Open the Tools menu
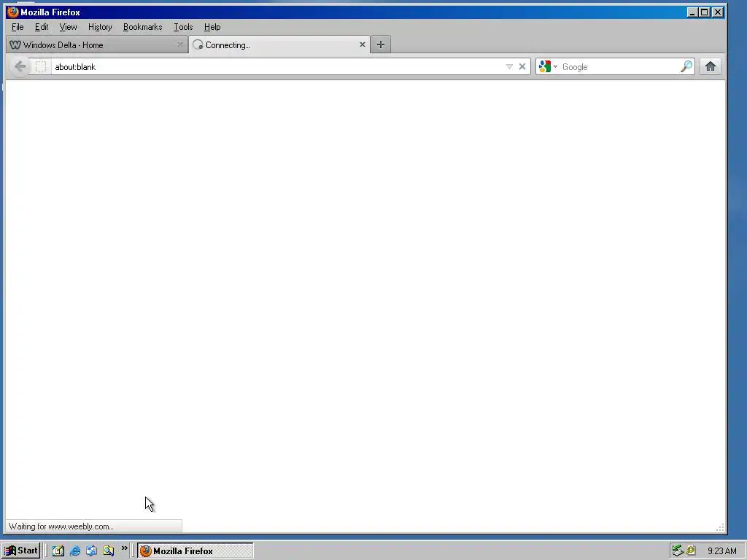Screen dimensions: 747x560 pyautogui.click(x=183, y=27)
